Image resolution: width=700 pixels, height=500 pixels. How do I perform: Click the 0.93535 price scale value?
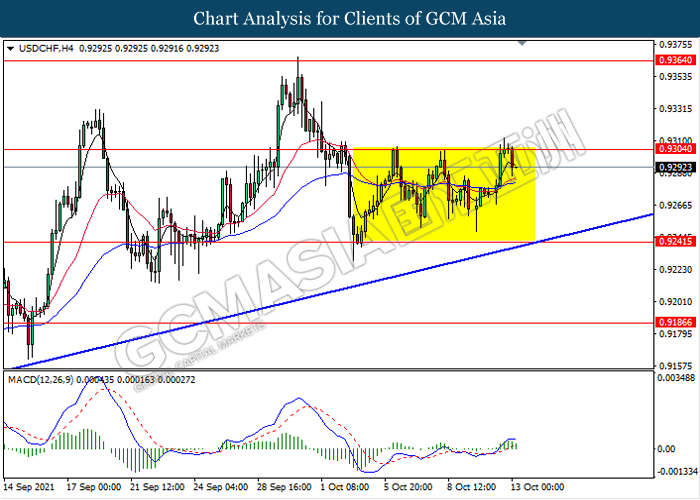coord(675,76)
